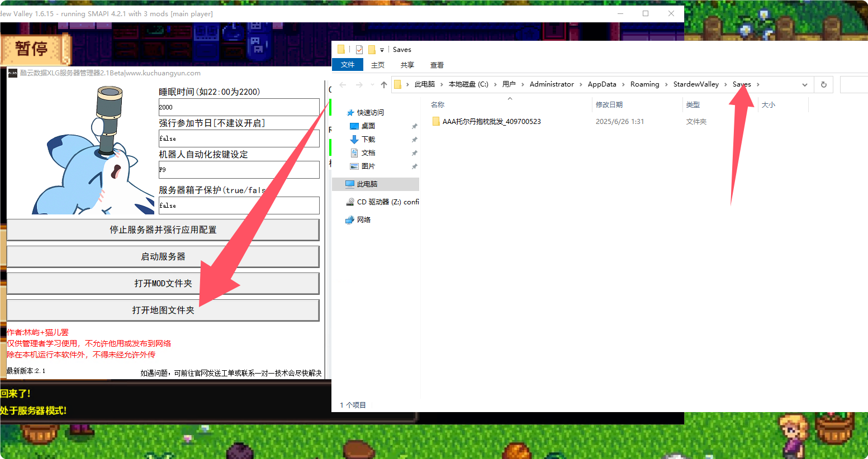Image resolution: width=868 pixels, height=459 pixels.
Task: Open the address bar history dropdown
Action: click(x=805, y=85)
